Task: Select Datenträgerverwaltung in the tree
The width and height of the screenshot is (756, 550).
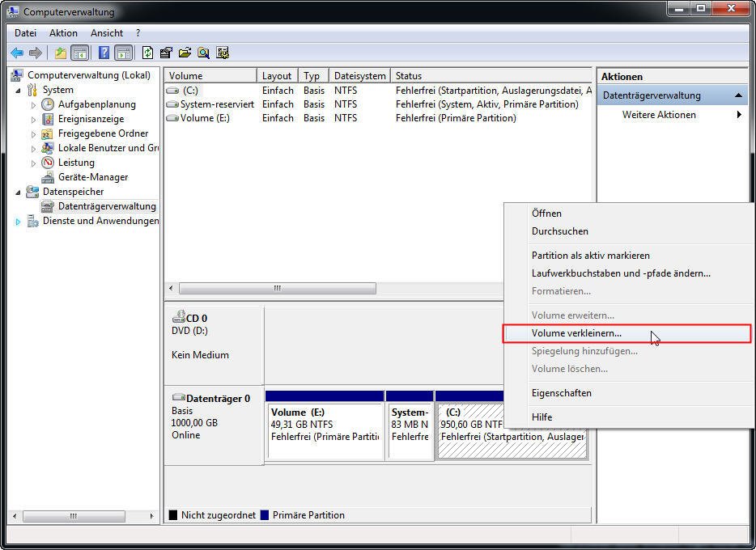Action: pos(107,206)
